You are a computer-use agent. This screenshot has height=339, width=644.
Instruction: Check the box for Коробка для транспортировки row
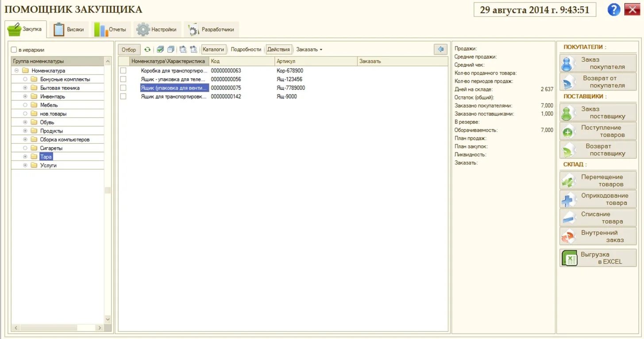(123, 71)
